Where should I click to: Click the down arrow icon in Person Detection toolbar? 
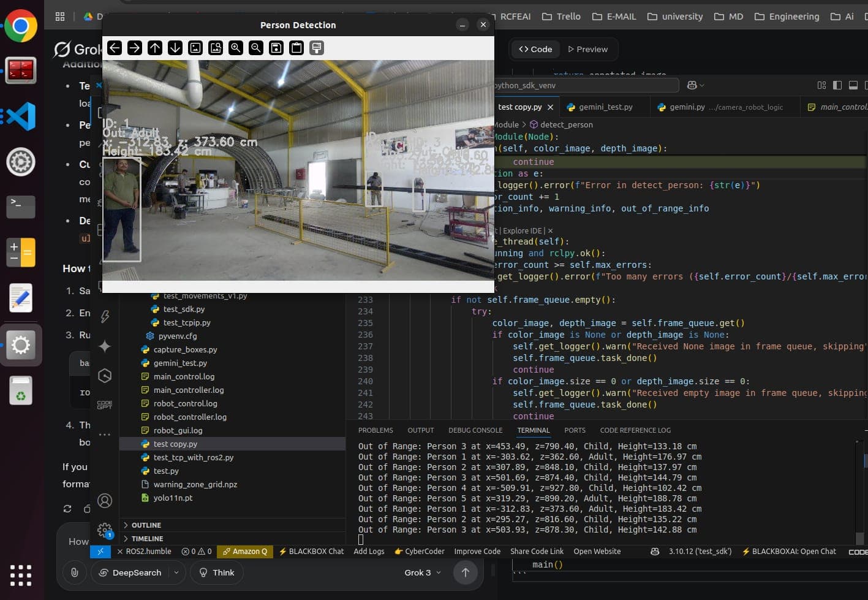175,48
